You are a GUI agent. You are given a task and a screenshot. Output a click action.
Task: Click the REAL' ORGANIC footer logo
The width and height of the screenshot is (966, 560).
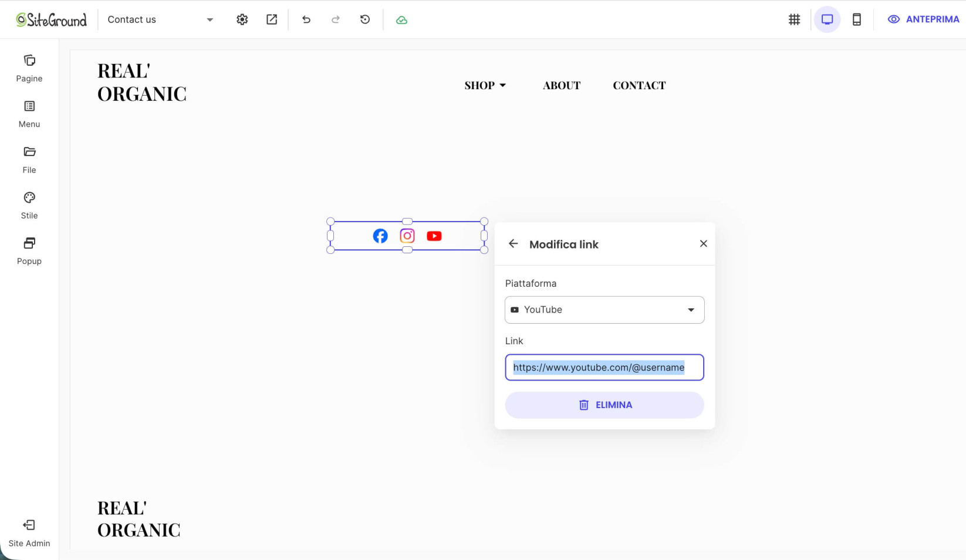[x=139, y=519]
